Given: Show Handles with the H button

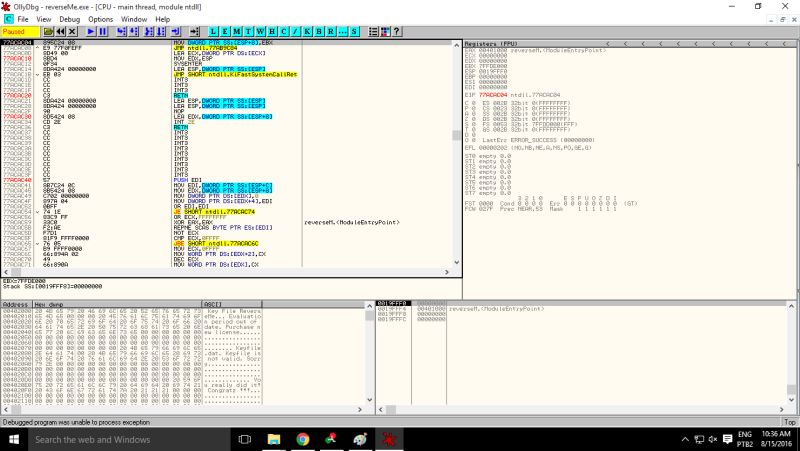Looking at the screenshot, I should pos(272,32).
